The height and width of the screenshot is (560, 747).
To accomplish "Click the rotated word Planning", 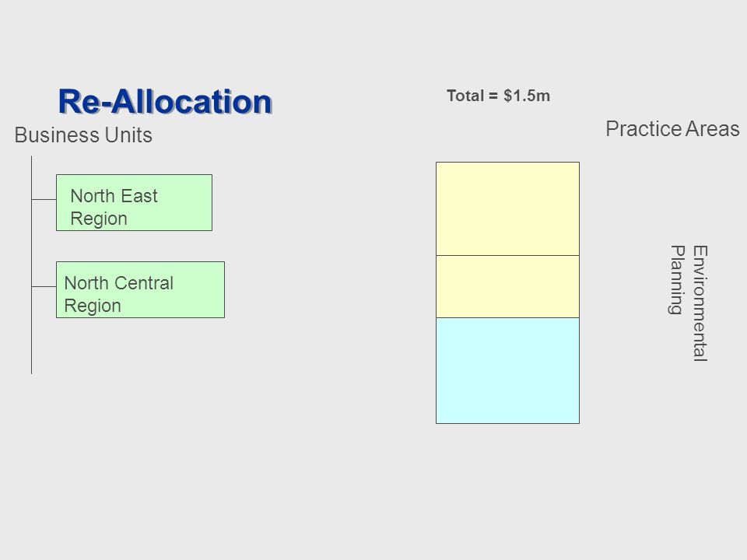I will [x=677, y=280].
